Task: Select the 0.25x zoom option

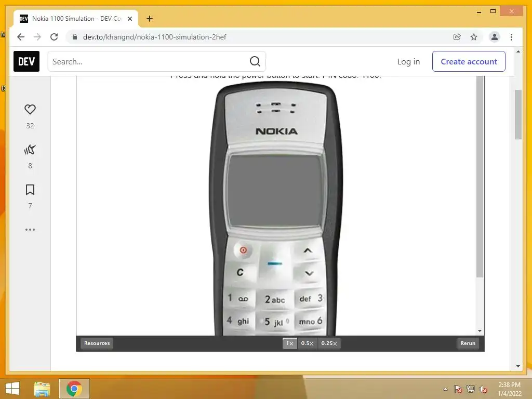Action: (x=329, y=343)
